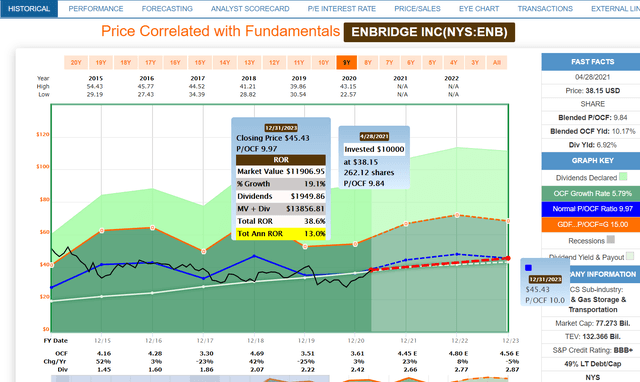
Task: Click the ENBRIDGE INC(NYS:ENB) ticker label
Action: click(x=429, y=32)
